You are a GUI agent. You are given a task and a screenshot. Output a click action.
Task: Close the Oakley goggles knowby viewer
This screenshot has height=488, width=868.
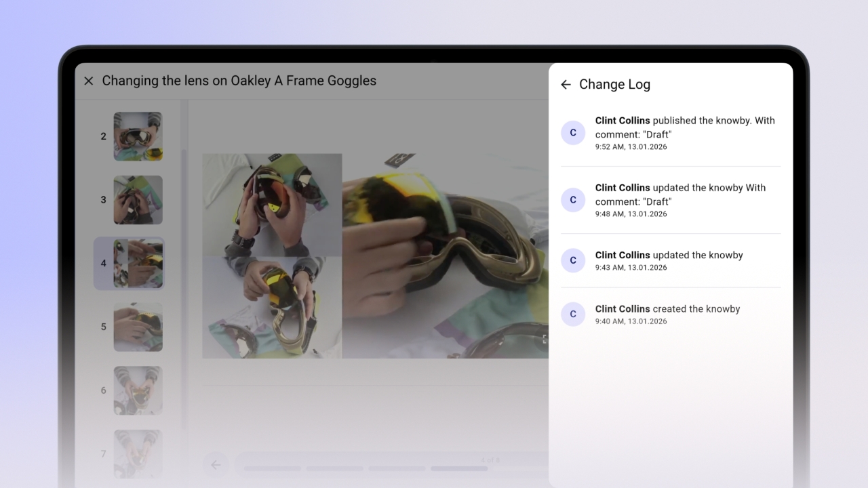click(x=89, y=81)
